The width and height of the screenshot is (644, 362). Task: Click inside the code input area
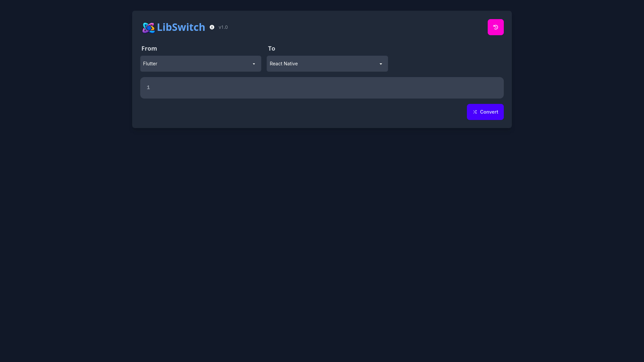click(x=302, y=87)
